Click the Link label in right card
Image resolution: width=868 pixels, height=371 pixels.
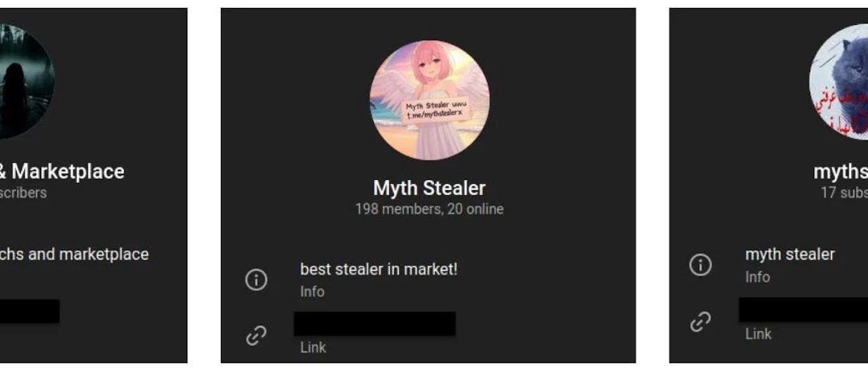pos(758,334)
